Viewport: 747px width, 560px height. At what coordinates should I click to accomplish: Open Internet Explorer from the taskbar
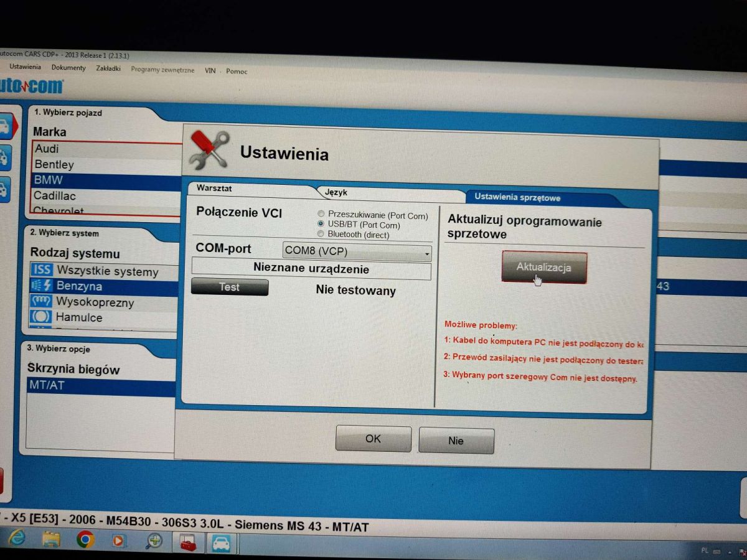point(17,538)
